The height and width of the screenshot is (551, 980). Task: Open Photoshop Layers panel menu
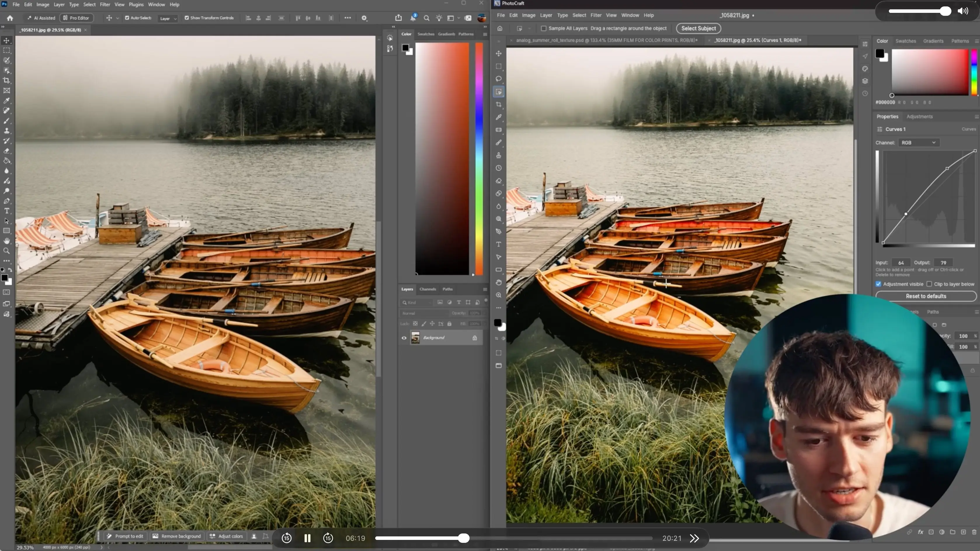[485, 289]
